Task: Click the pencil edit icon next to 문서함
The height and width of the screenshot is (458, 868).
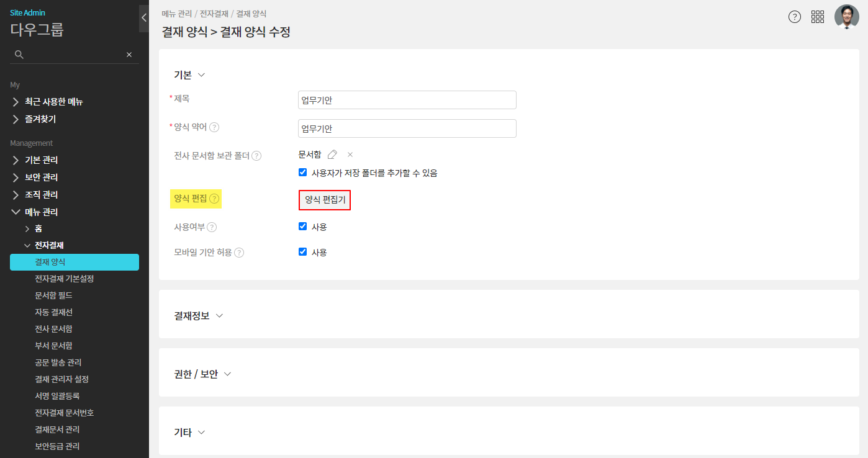Action: click(333, 155)
